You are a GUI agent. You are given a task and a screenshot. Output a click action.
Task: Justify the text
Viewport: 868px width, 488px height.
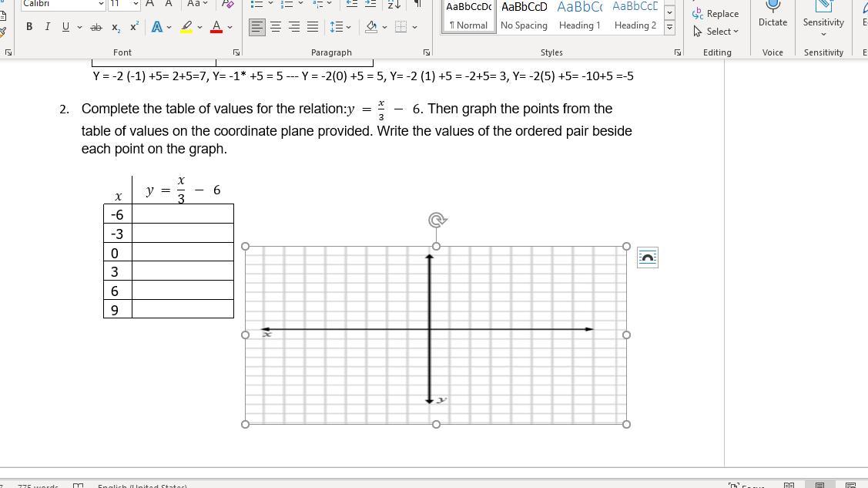pyautogui.click(x=313, y=26)
